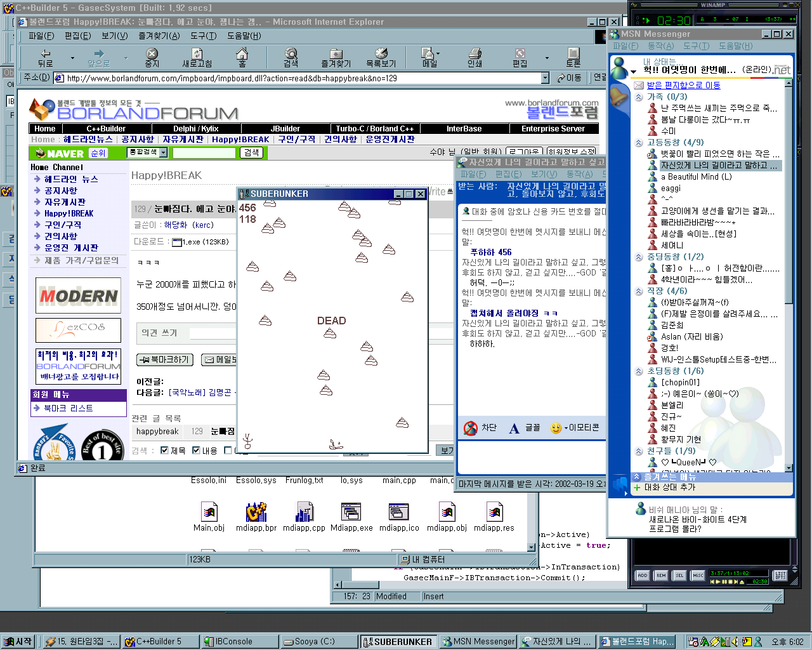Image resolution: width=812 pixels, height=650 pixels.
Task: Collapse the 중딩동창 (1/2) contact group
Action: (x=639, y=257)
